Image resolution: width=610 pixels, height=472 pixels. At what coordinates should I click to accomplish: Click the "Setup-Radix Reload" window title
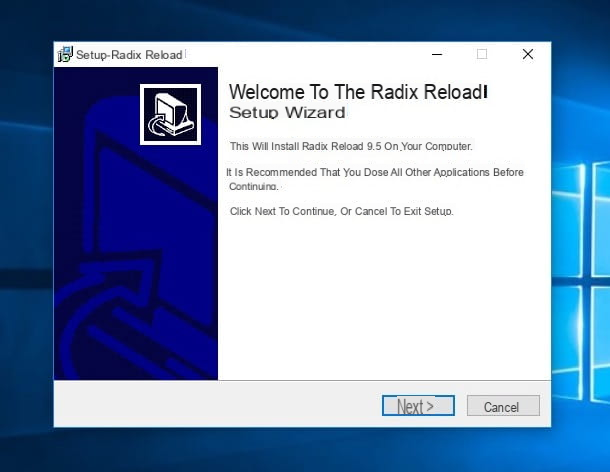[x=129, y=55]
